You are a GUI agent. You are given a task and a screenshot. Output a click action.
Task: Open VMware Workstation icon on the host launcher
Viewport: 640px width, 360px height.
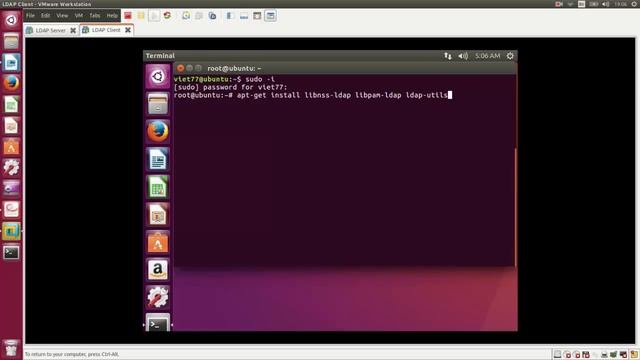coord(11,231)
